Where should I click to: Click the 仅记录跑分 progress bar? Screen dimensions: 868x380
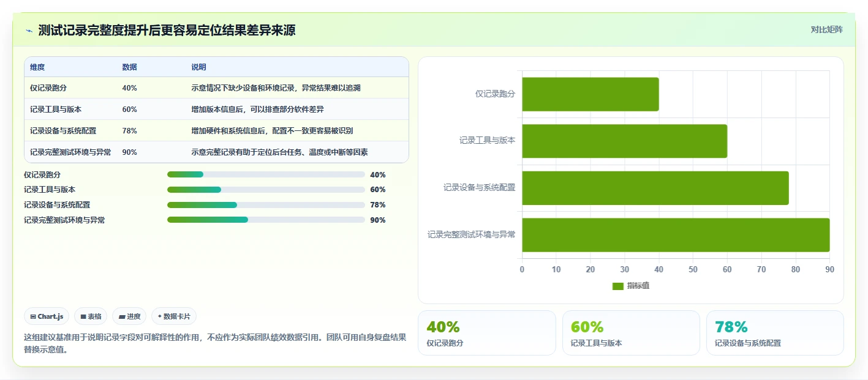266,174
